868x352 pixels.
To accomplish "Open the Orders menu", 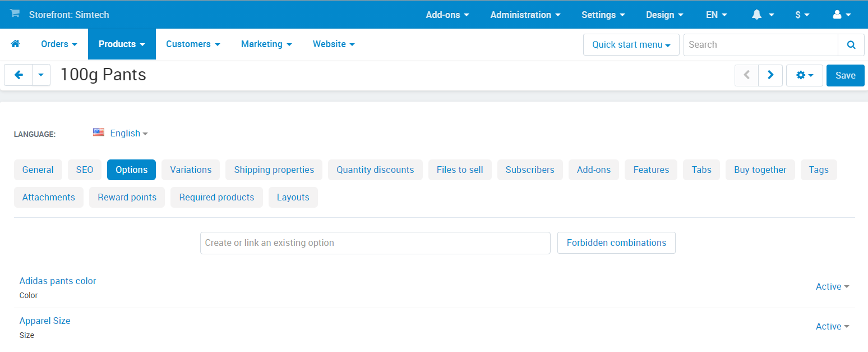I will (x=59, y=44).
